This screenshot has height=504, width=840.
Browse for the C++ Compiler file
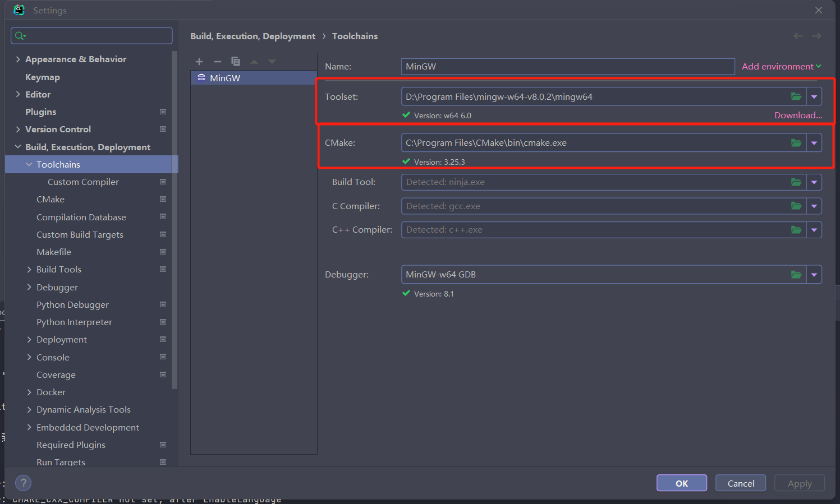click(796, 230)
